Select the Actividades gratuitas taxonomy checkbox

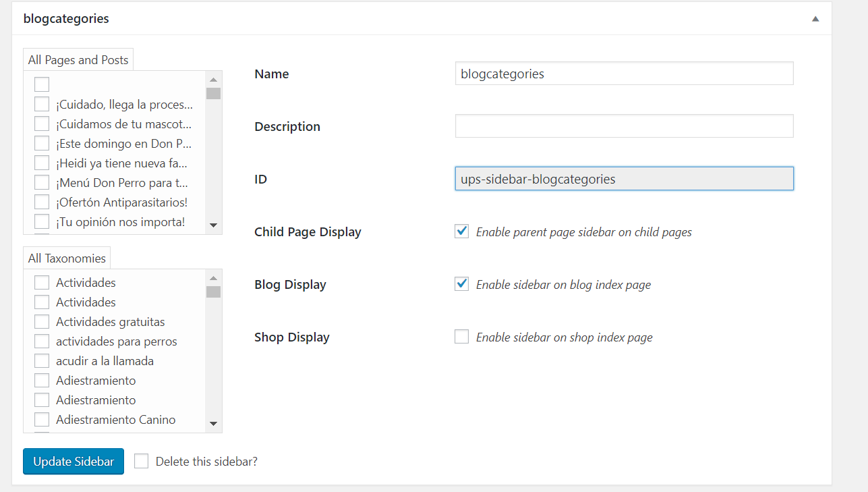pyautogui.click(x=42, y=321)
